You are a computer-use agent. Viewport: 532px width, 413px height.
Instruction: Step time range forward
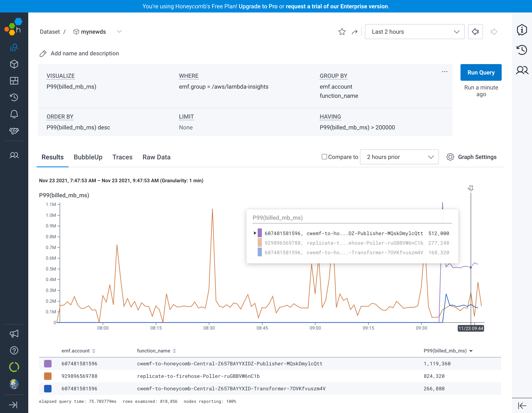[x=494, y=32]
